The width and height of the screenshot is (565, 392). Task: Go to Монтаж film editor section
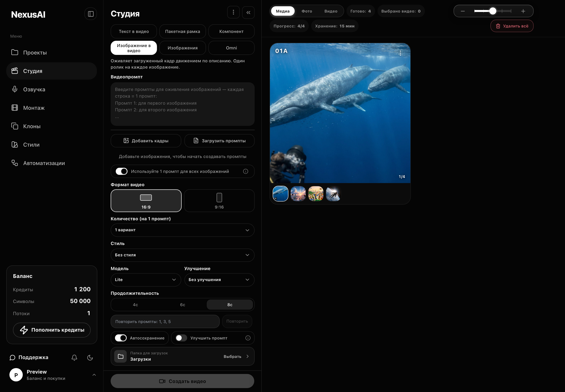pos(51,108)
